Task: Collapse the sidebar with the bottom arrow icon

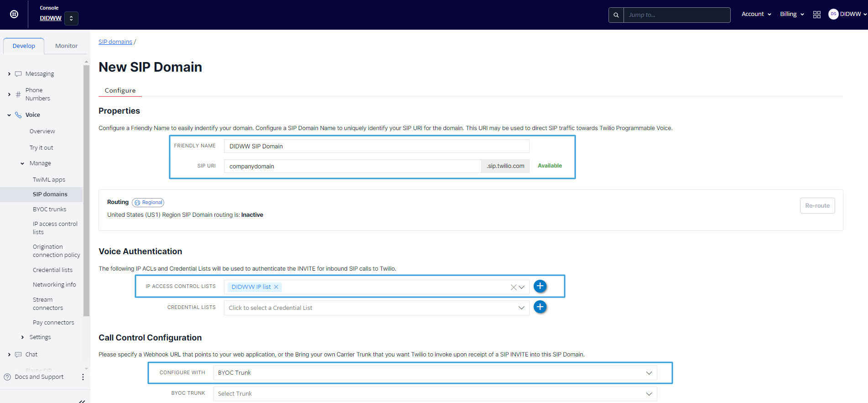Action: (82, 401)
